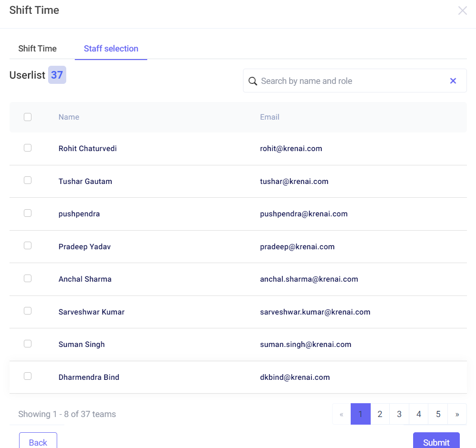Screen dimensions: 476x448
Task: Click the name Dharmendra Bind
Action: point(89,377)
